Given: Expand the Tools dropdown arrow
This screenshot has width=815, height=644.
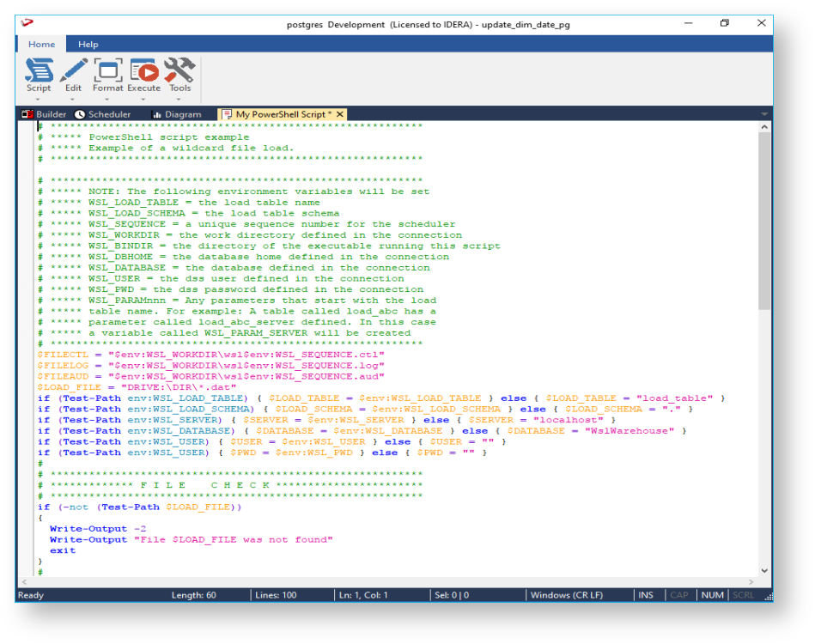Looking at the screenshot, I should click(179, 99).
